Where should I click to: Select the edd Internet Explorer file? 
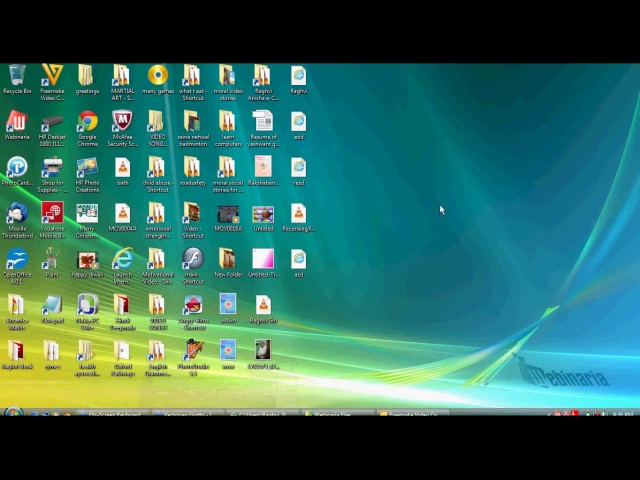299,125
